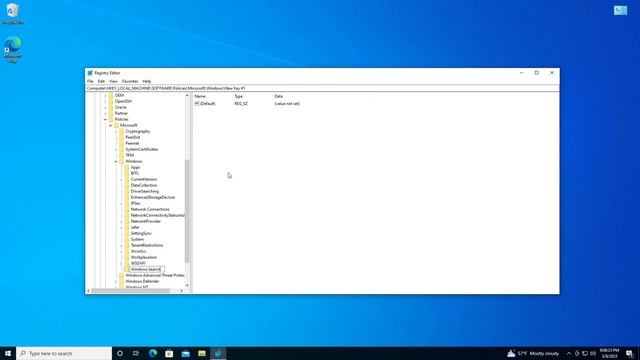The height and width of the screenshot is (360, 640).
Task: Expand the CurrentVersion key
Action: tap(121, 179)
